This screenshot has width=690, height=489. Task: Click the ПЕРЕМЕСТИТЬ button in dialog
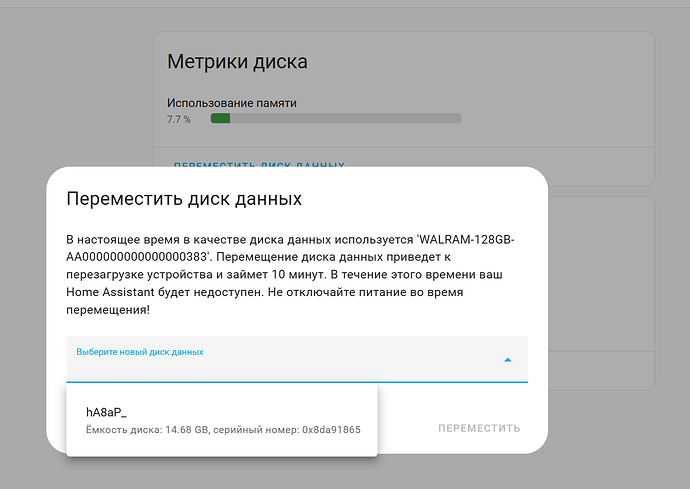click(479, 428)
